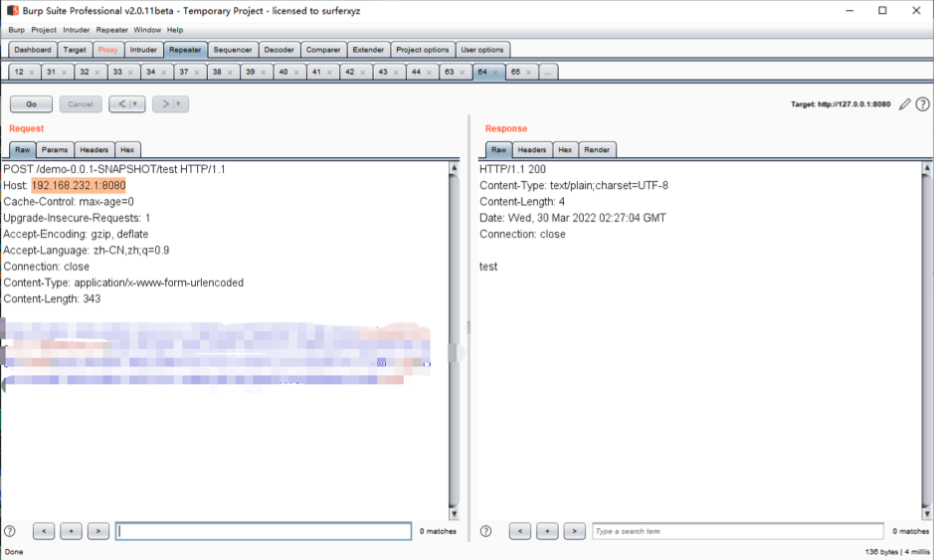Screen dimensions: 934x560
Task: Click the Content-Length: 343 request line
Action: pyautogui.click(x=52, y=298)
